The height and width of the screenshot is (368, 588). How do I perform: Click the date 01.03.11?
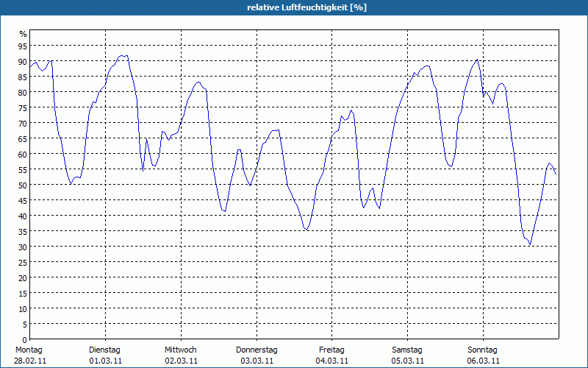click(106, 361)
